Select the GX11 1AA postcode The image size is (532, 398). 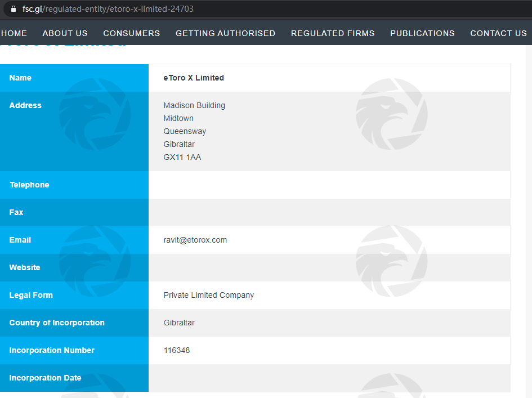point(182,157)
